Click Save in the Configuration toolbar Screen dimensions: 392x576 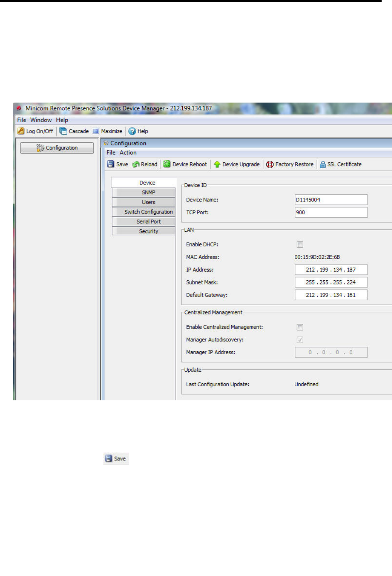pyautogui.click(x=118, y=164)
